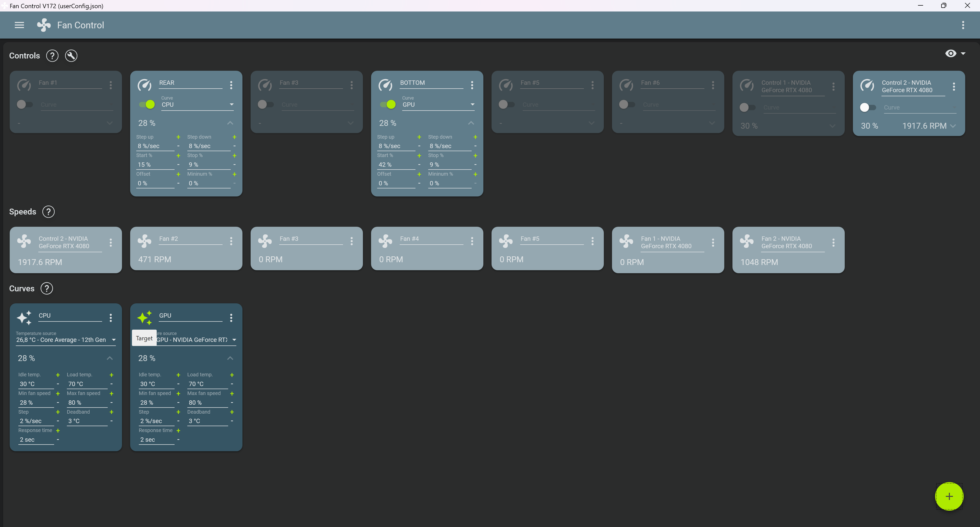Click the green add button
This screenshot has width=980, height=527.
tap(949, 496)
